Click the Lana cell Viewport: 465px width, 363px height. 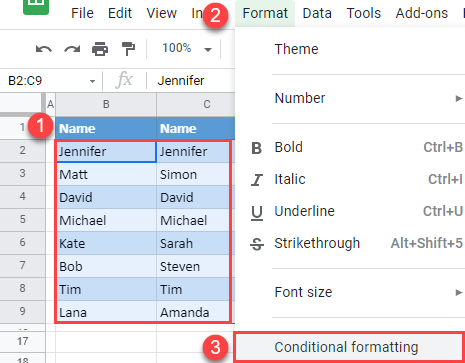point(106,312)
